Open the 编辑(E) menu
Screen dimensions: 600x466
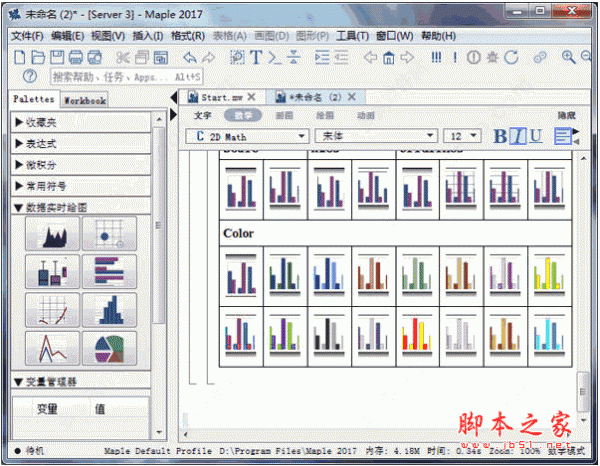click(x=67, y=36)
